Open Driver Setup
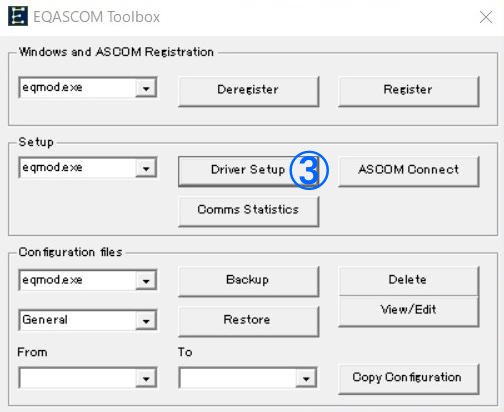504x412 pixels. [248, 171]
